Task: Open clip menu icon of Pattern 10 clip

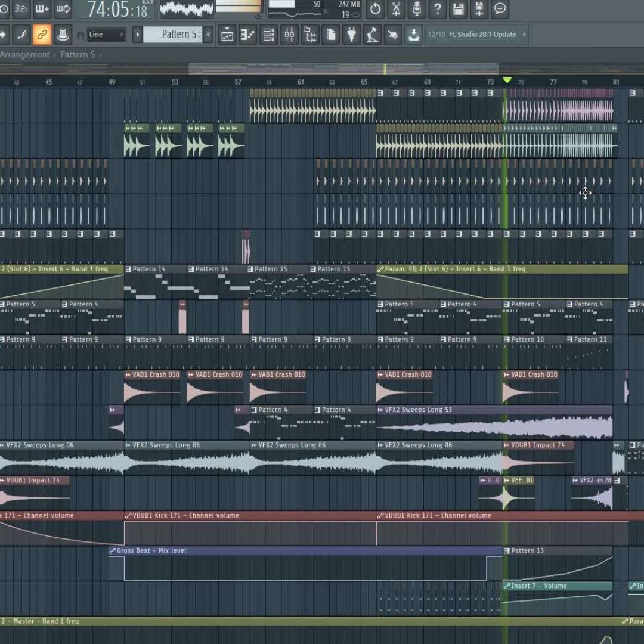Action: (x=507, y=340)
